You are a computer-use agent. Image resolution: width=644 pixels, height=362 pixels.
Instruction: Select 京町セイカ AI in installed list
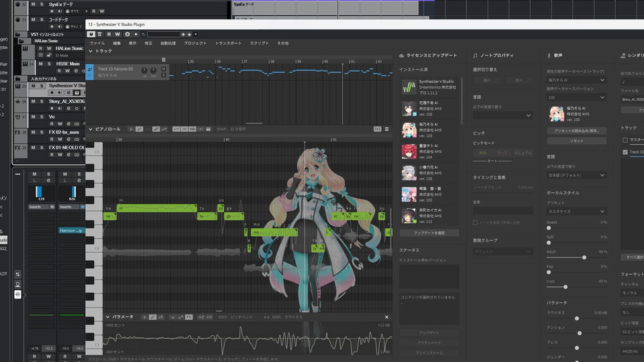pos(429,215)
